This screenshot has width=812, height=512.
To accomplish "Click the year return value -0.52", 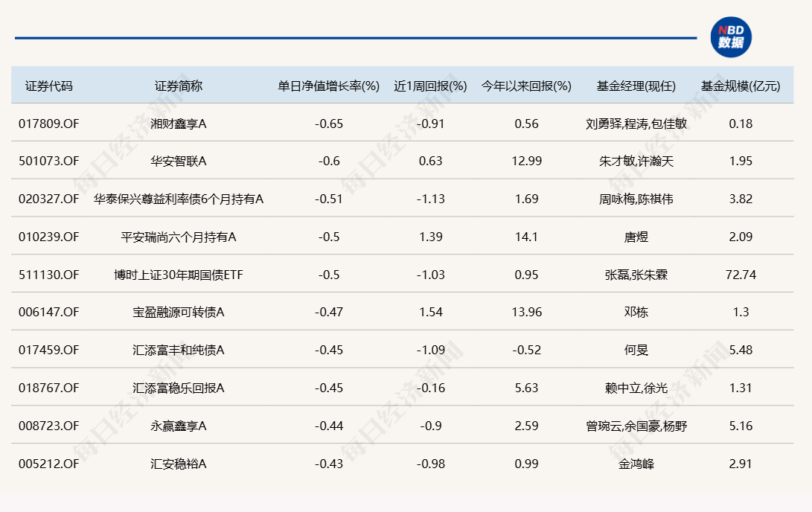I will pyautogui.click(x=526, y=350).
